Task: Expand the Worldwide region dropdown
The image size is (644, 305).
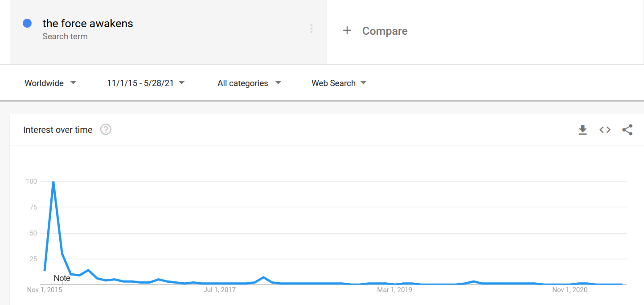Action: click(x=50, y=83)
